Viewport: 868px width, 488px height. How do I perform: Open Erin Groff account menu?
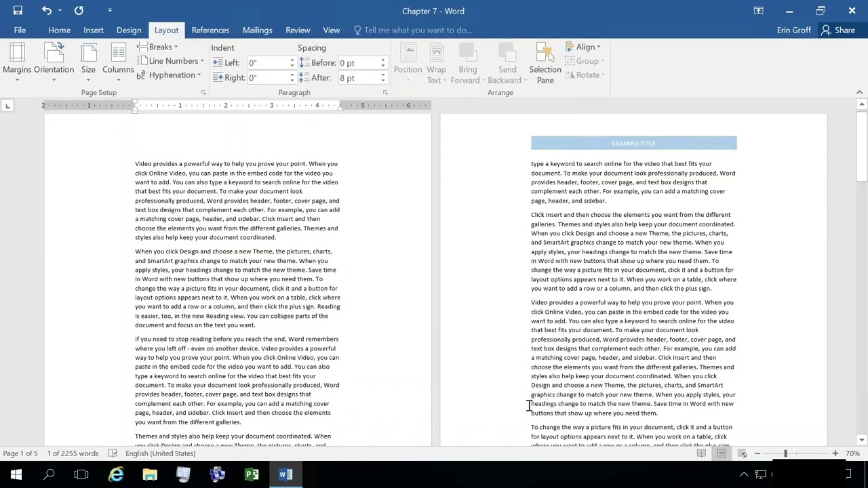tap(794, 30)
